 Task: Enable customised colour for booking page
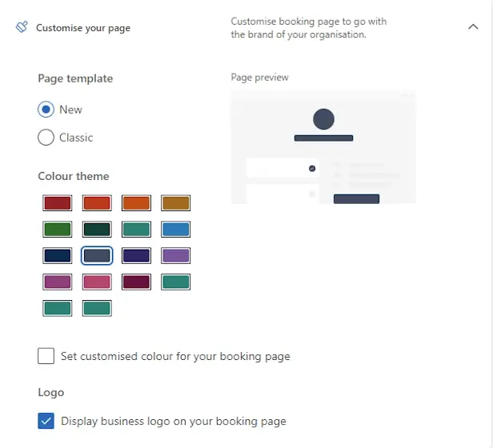pyautogui.click(x=46, y=356)
